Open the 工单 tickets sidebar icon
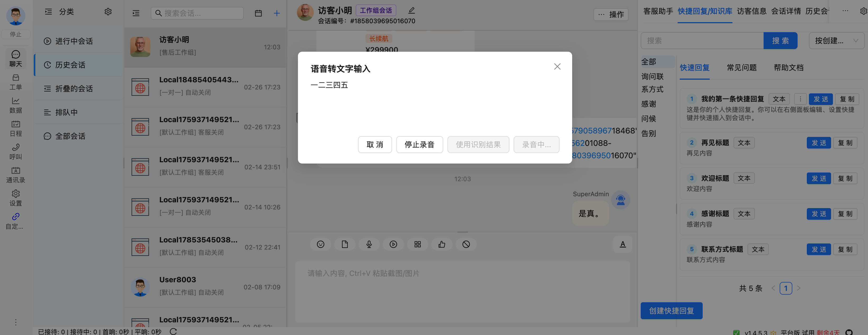 tap(16, 82)
